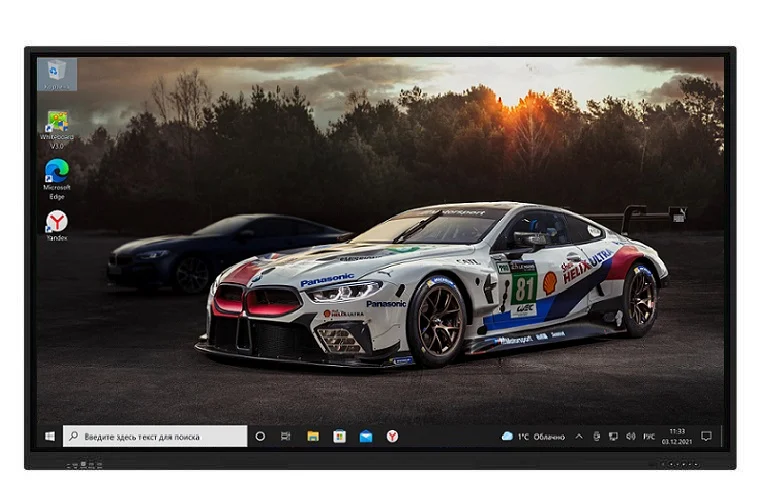The width and height of the screenshot is (771, 492).
Task: Open the Windows Start menu
Action: tap(50, 436)
